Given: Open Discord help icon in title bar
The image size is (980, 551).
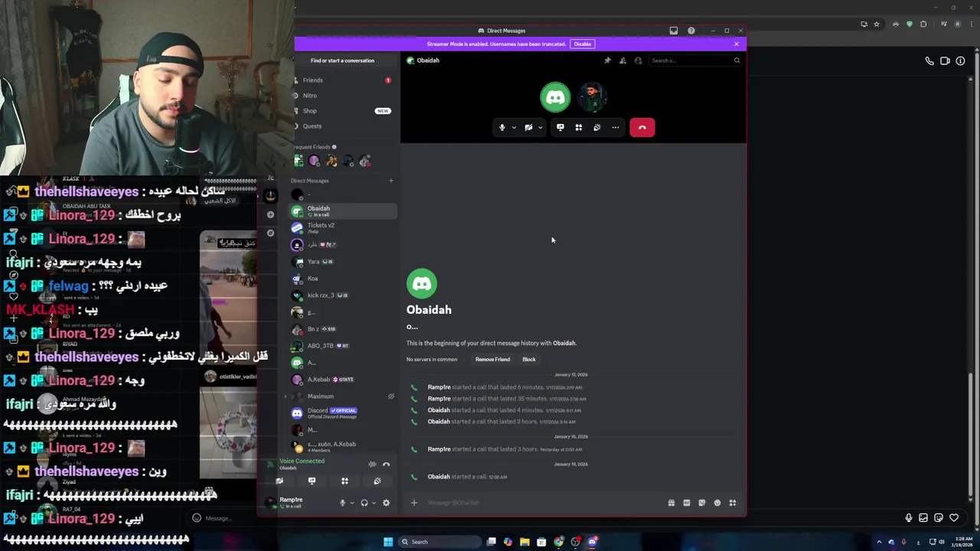Looking at the screenshot, I should coord(691,31).
